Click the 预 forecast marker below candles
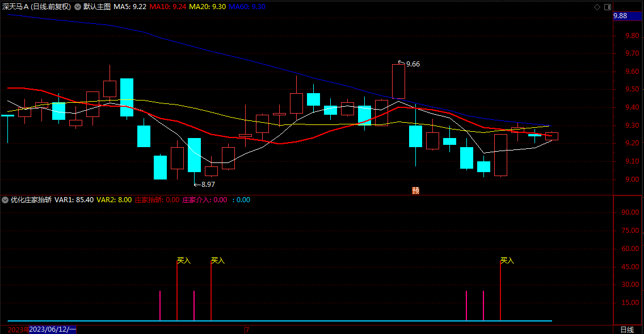 tap(416, 190)
